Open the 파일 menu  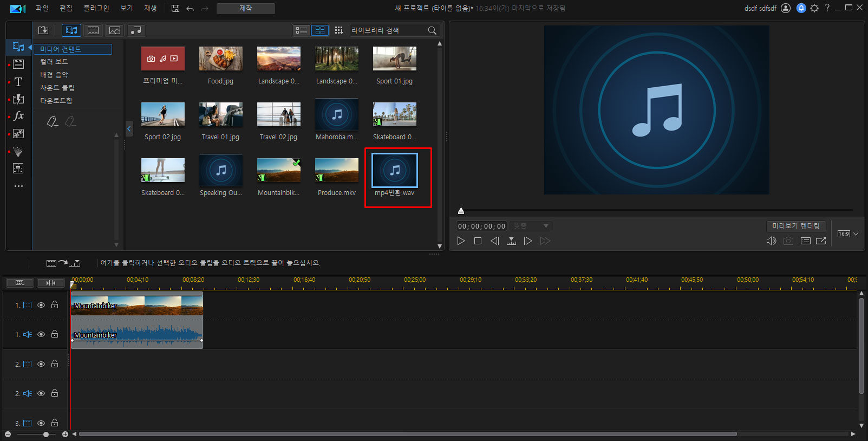tap(42, 8)
